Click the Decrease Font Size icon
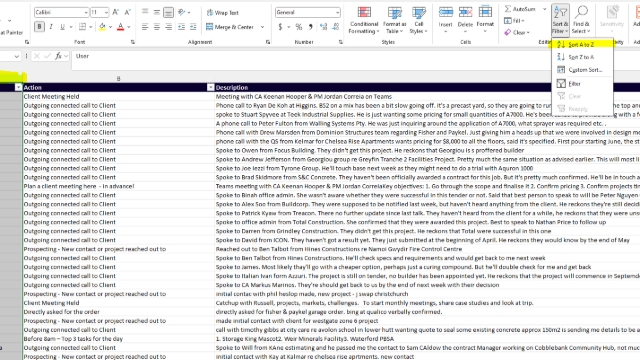Image resolution: width=640 pixels, height=360 pixels. click(127, 13)
